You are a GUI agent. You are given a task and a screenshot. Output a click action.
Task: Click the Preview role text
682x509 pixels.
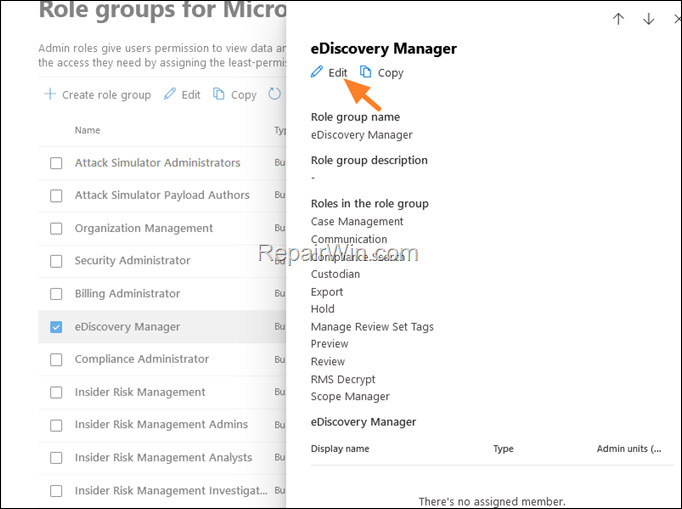tap(330, 344)
